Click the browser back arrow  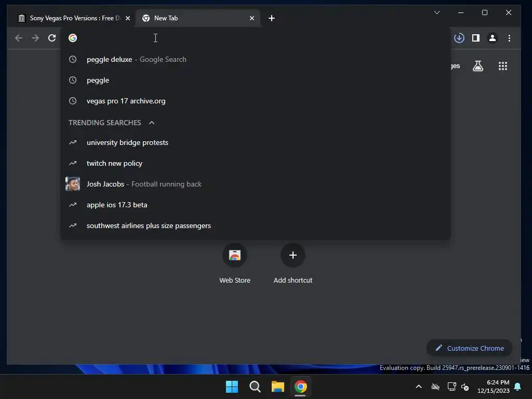click(19, 38)
